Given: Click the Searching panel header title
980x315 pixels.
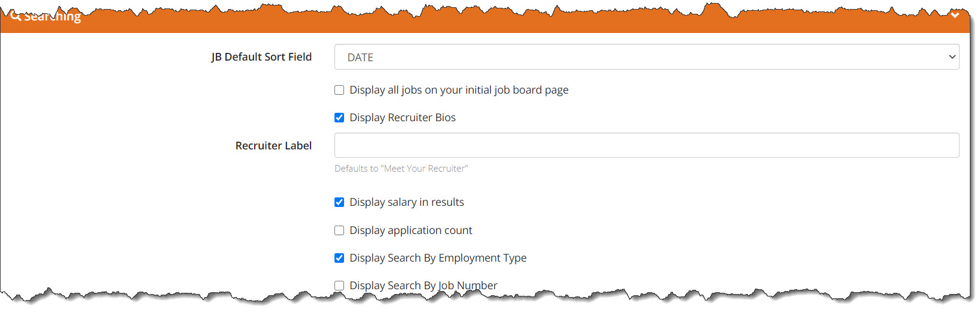Looking at the screenshot, I should pyautogui.click(x=53, y=17).
